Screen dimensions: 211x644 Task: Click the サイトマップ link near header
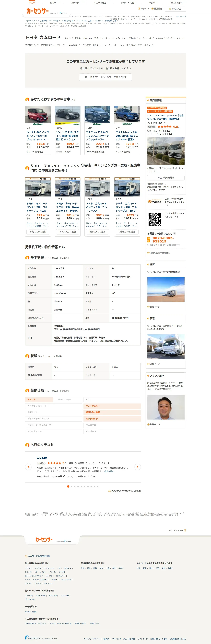pos(181,16)
